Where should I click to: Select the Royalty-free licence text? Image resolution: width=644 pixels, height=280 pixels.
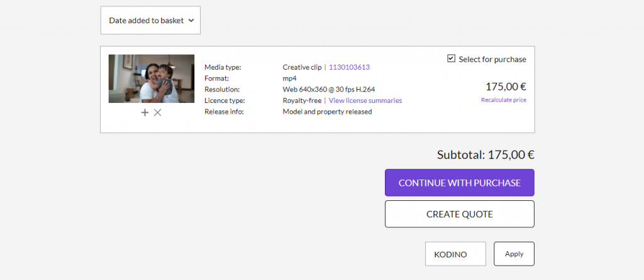[x=302, y=100]
